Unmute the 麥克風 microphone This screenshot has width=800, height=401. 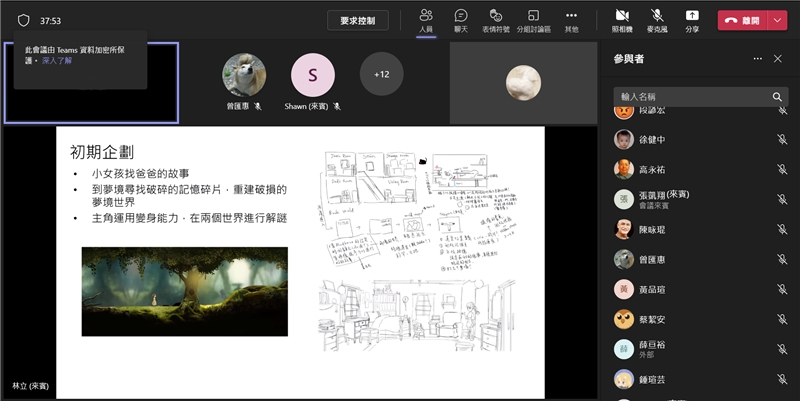[657, 20]
